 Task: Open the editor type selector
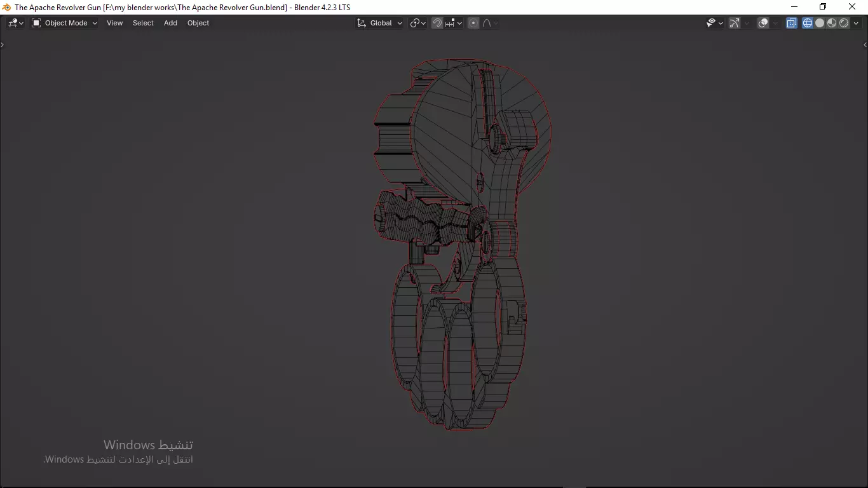pos(16,23)
